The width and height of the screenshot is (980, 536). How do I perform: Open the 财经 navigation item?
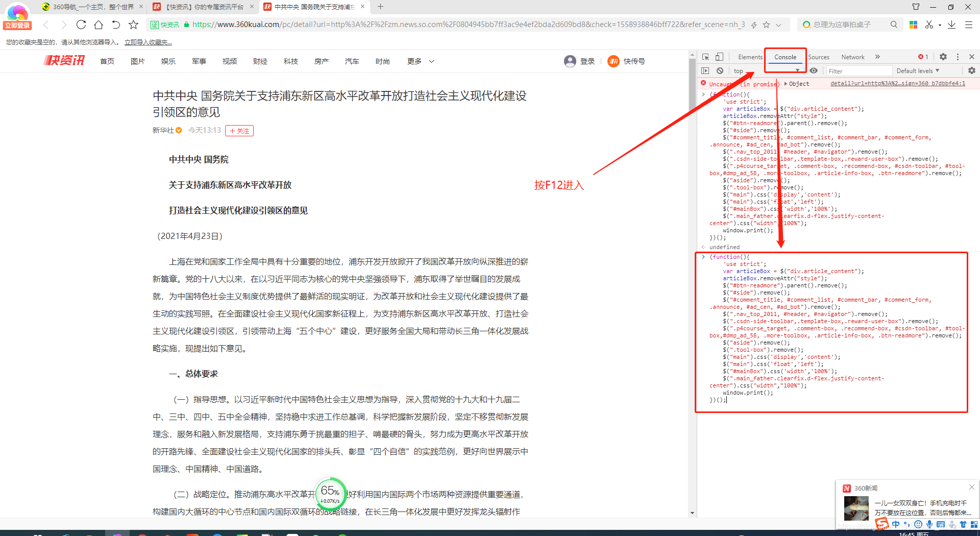[260, 61]
